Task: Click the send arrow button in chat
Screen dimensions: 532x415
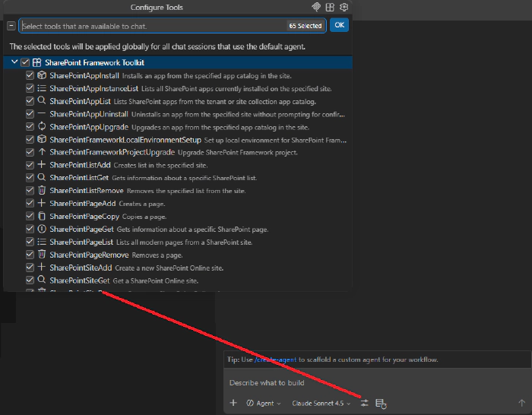Action: tap(521, 403)
